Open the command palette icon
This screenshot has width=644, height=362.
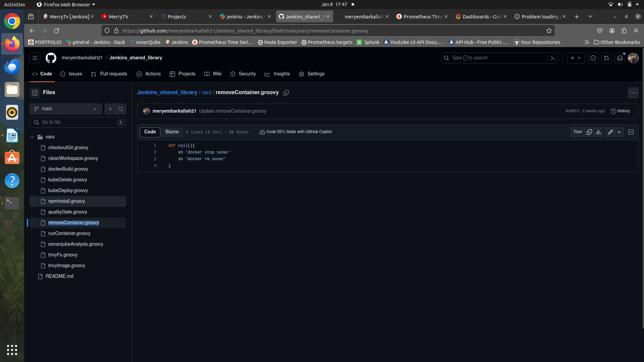(x=553, y=58)
